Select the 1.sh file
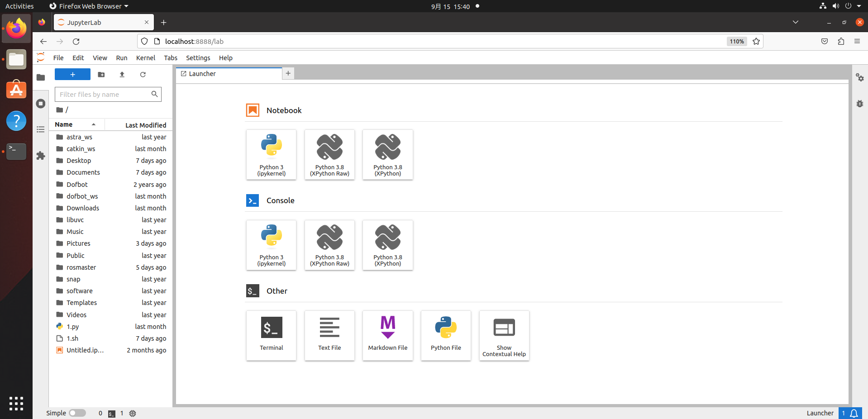Screen dimensions: 868x419 pyautogui.click(x=111, y=338)
